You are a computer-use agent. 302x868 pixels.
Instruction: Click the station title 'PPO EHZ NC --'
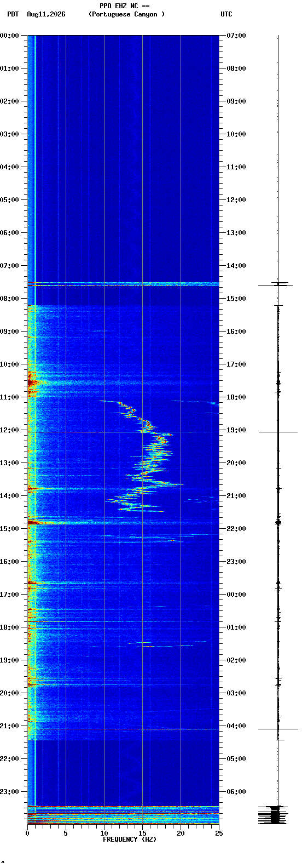125,6
